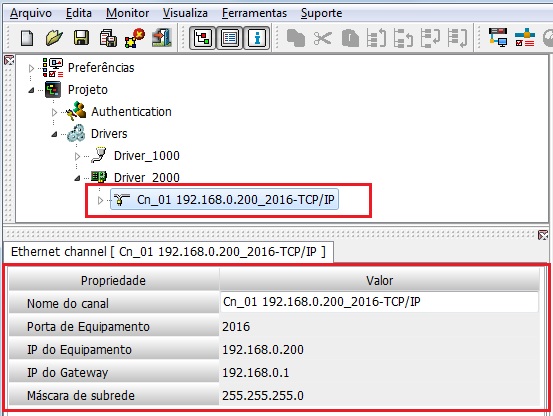
Task: Expand the Preferências tree node
Action: (31, 68)
